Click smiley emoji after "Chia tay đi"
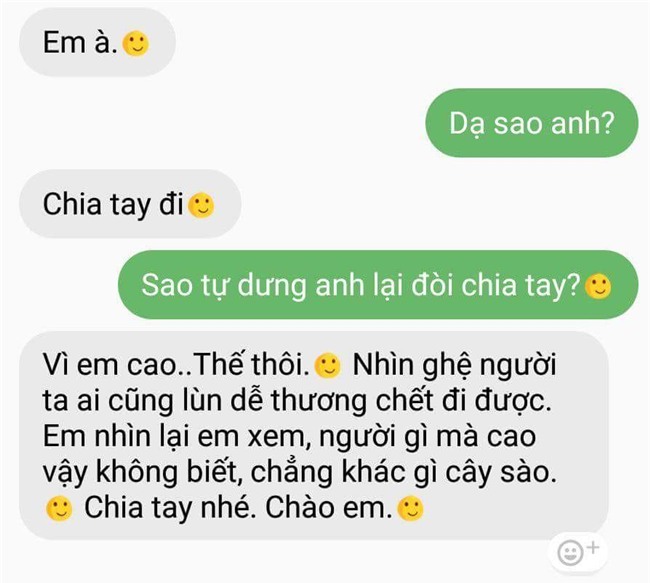This screenshot has height=583, width=650. coord(201,205)
